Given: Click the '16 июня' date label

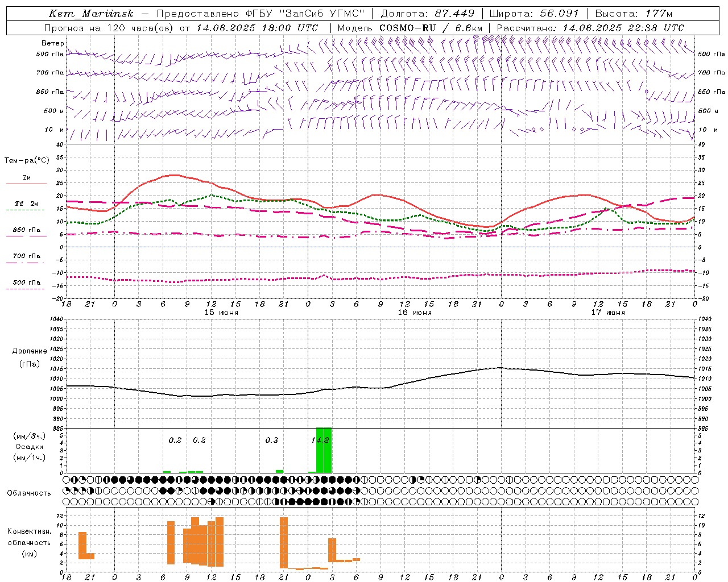Looking at the screenshot, I should point(415,312).
